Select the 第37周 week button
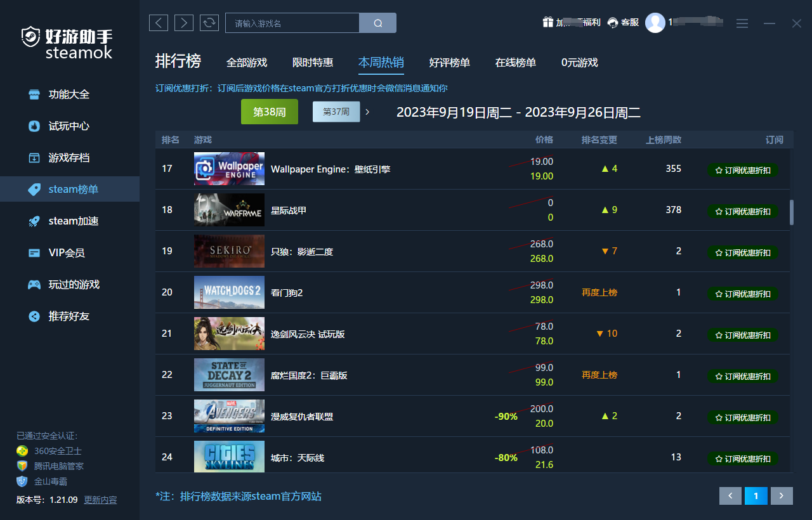812x520 pixels. pyautogui.click(x=336, y=112)
